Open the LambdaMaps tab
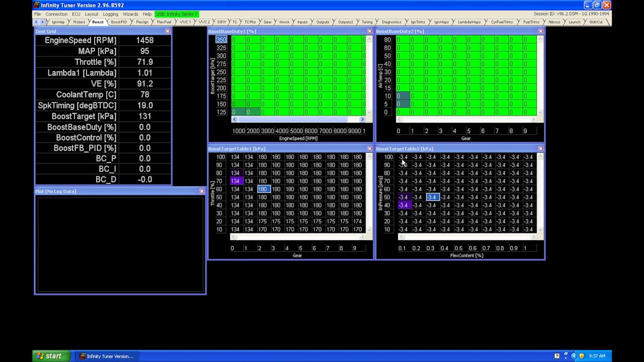644x362 pixels. click(x=469, y=22)
